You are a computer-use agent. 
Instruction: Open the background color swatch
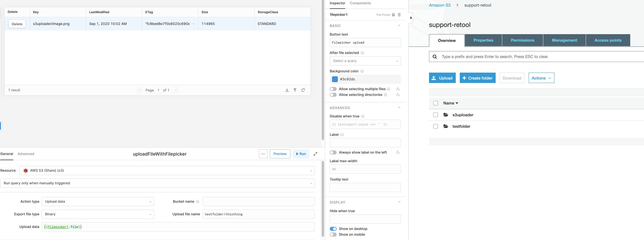(335, 79)
